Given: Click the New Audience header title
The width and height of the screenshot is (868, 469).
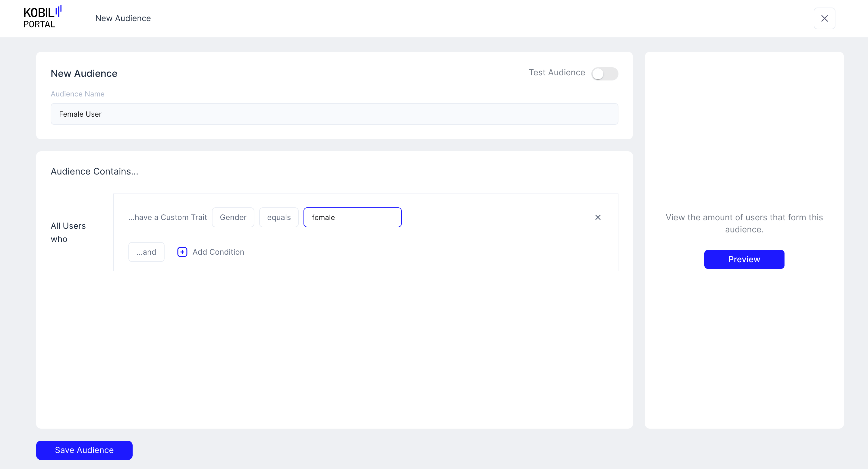Looking at the screenshot, I should [123, 18].
